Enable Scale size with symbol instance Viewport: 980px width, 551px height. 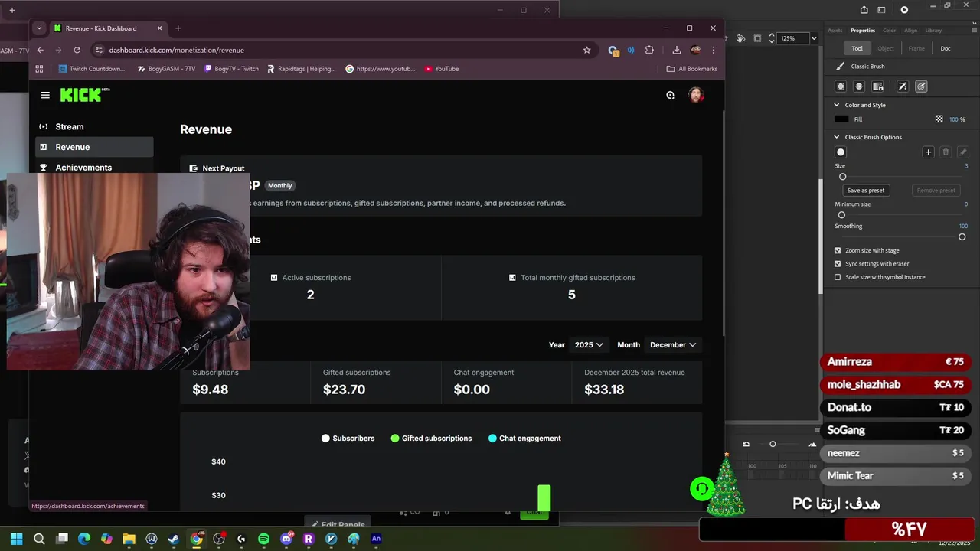[x=838, y=277]
